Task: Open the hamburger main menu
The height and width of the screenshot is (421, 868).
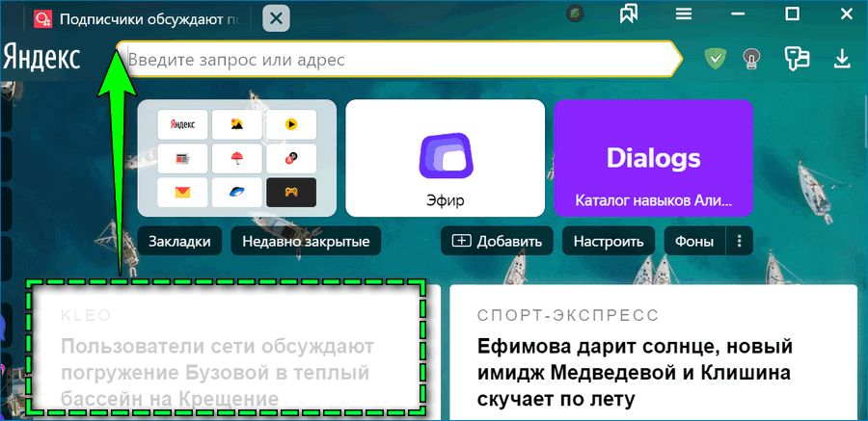Action: pyautogui.click(x=686, y=14)
